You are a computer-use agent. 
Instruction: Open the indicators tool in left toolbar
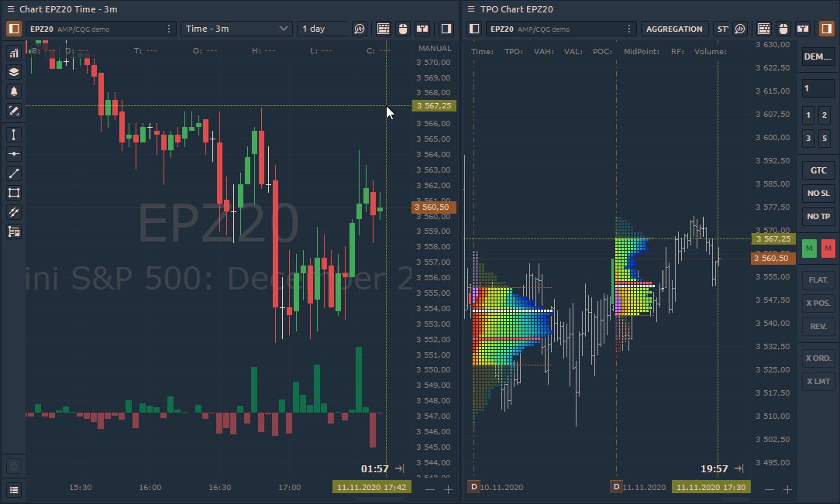click(x=14, y=53)
